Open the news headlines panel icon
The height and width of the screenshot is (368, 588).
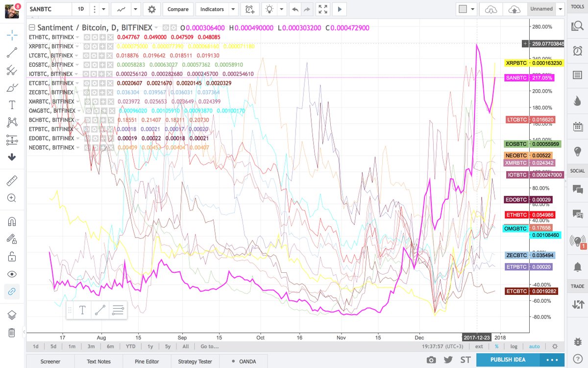tap(577, 75)
